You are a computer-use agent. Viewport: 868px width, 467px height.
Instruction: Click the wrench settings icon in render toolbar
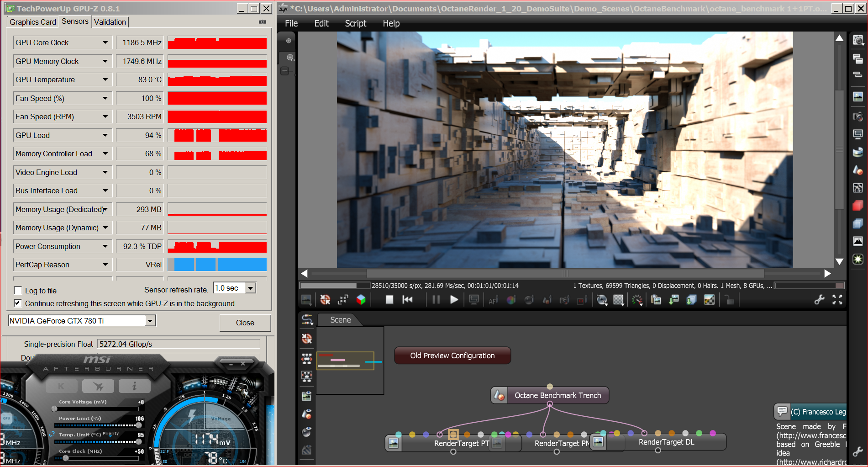click(x=820, y=300)
